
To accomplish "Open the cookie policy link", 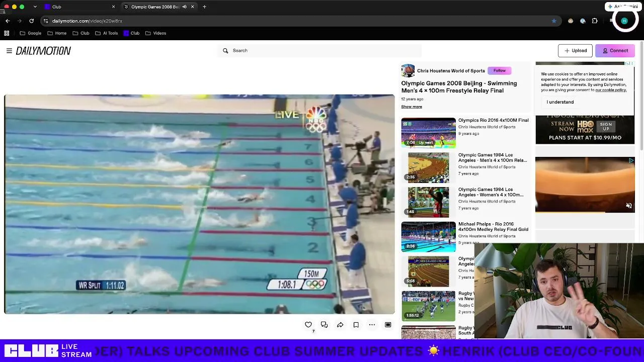I will (x=611, y=90).
